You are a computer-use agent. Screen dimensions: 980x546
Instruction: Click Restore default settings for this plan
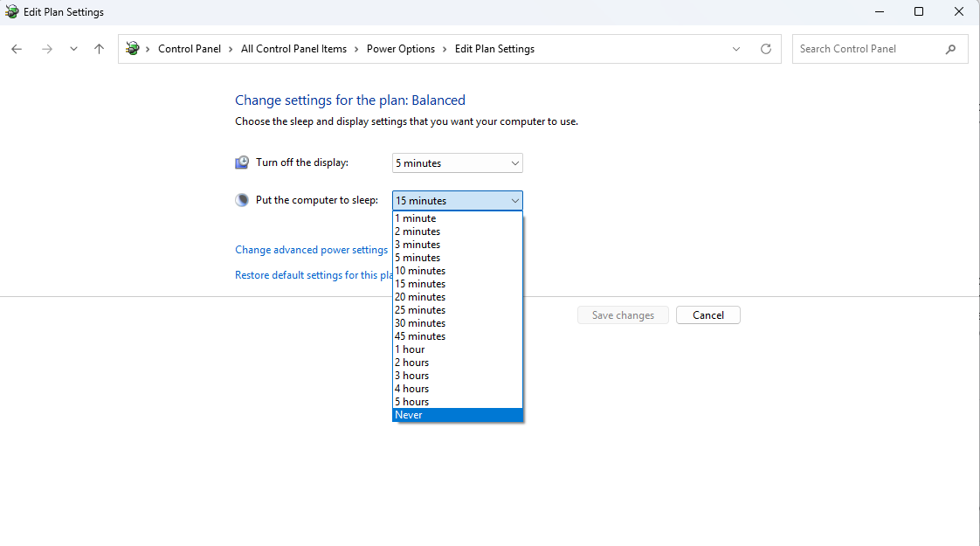pos(314,275)
